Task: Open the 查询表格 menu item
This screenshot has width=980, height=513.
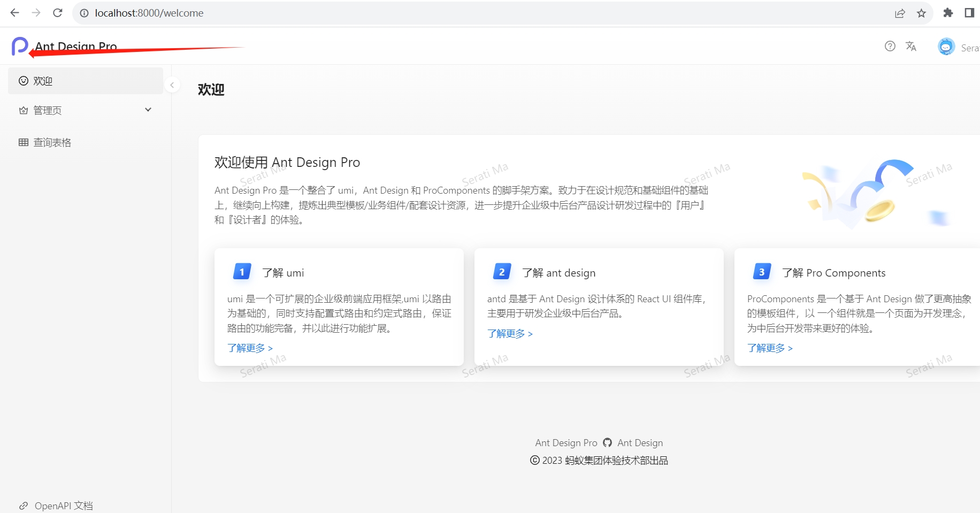Action: (86, 142)
